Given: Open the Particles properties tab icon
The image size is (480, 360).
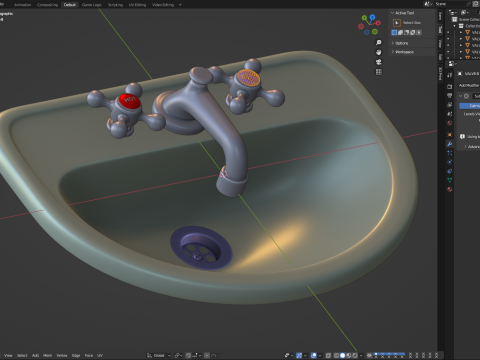Looking at the screenshot, I should click(450, 153).
